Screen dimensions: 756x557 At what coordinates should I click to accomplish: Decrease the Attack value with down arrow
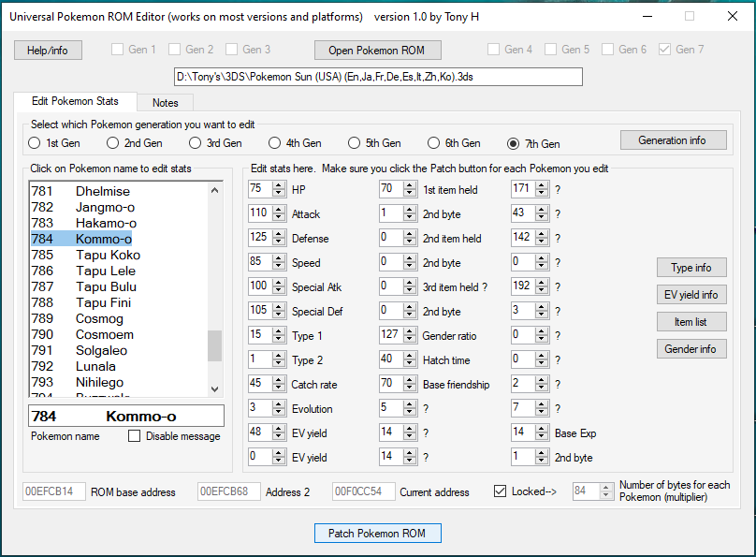(x=279, y=217)
